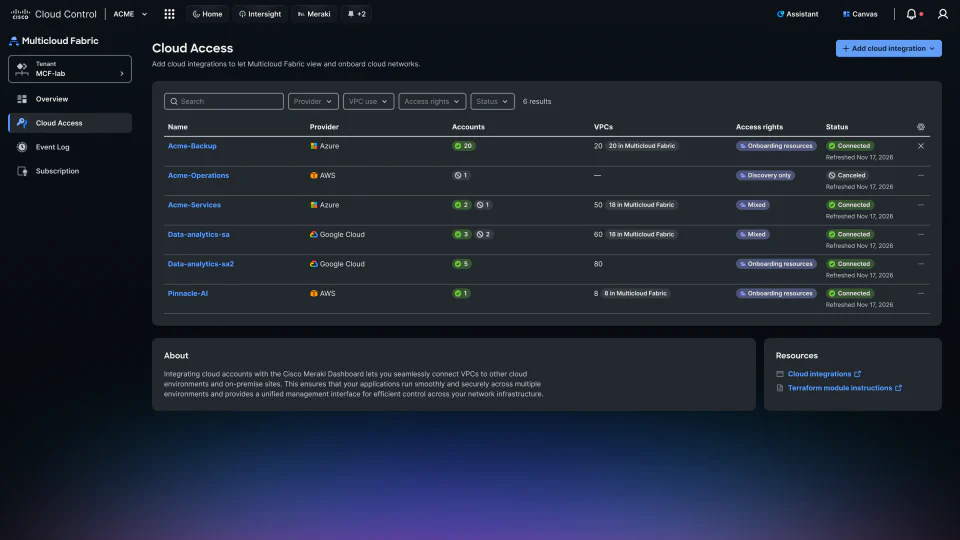The height and width of the screenshot is (540, 960).
Task: Go to the Home tab
Action: 207,14
